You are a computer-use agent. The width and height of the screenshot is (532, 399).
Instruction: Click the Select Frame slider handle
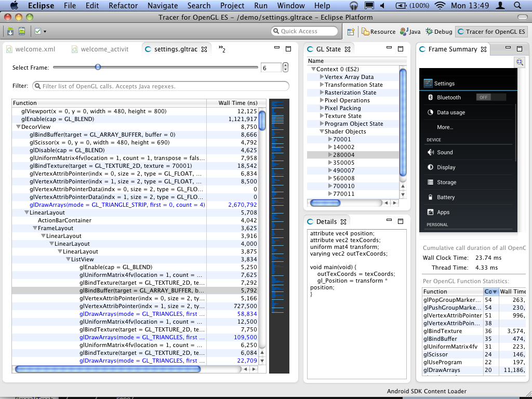click(98, 67)
